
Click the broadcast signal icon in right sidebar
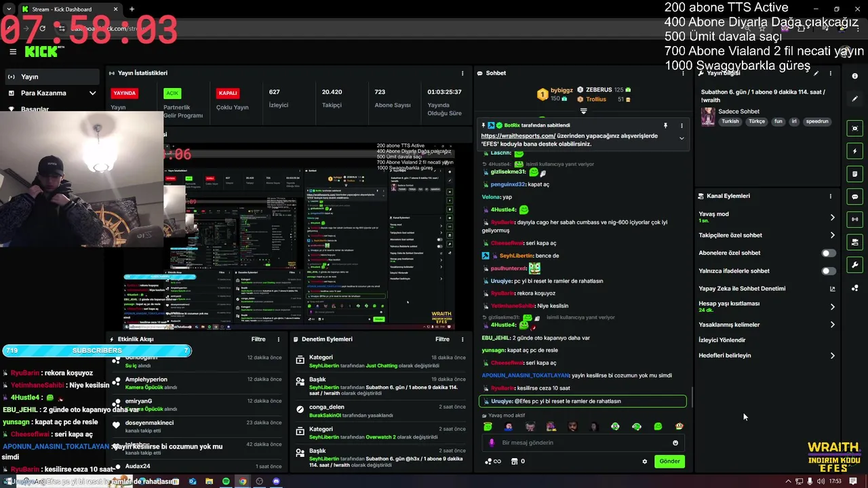point(854,220)
